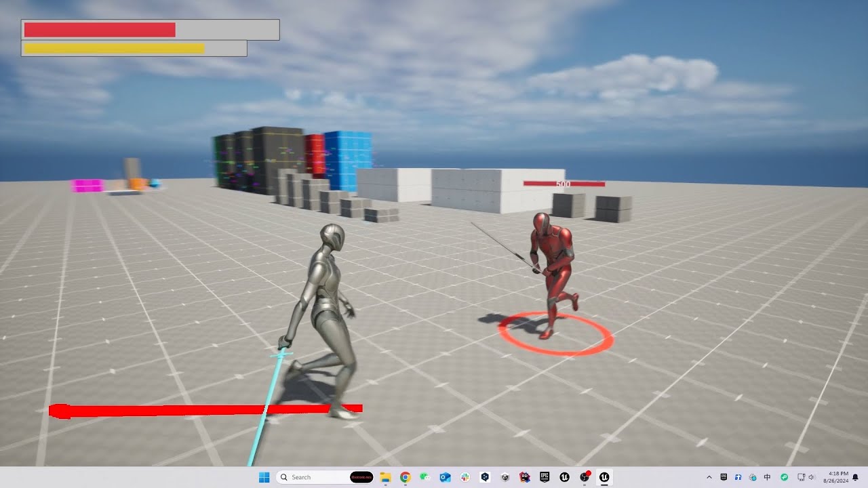Open JetBrains Rider from the taskbar
The height and width of the screenshot is (488, 868).
(x=525, y=477)
